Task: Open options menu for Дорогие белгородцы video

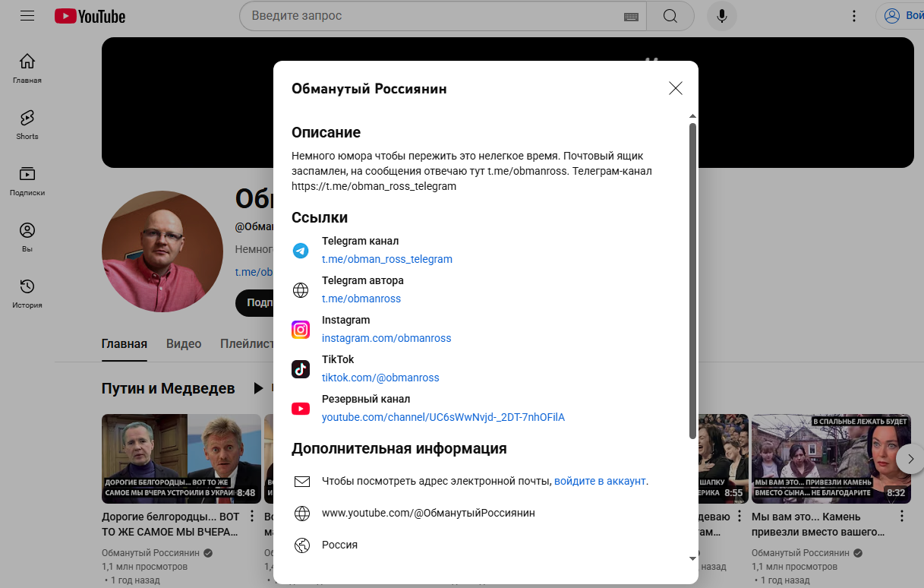Action: click(252, 517)
